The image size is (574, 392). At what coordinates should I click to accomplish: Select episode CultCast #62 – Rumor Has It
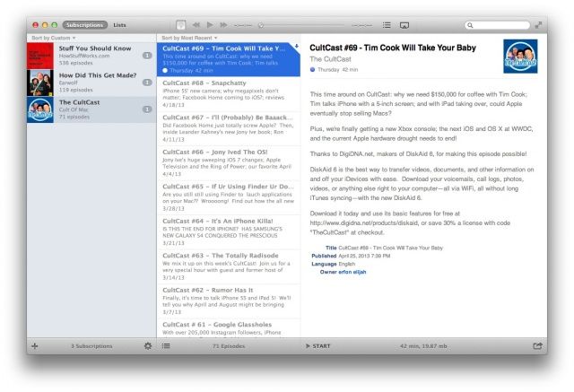(229, 301)
